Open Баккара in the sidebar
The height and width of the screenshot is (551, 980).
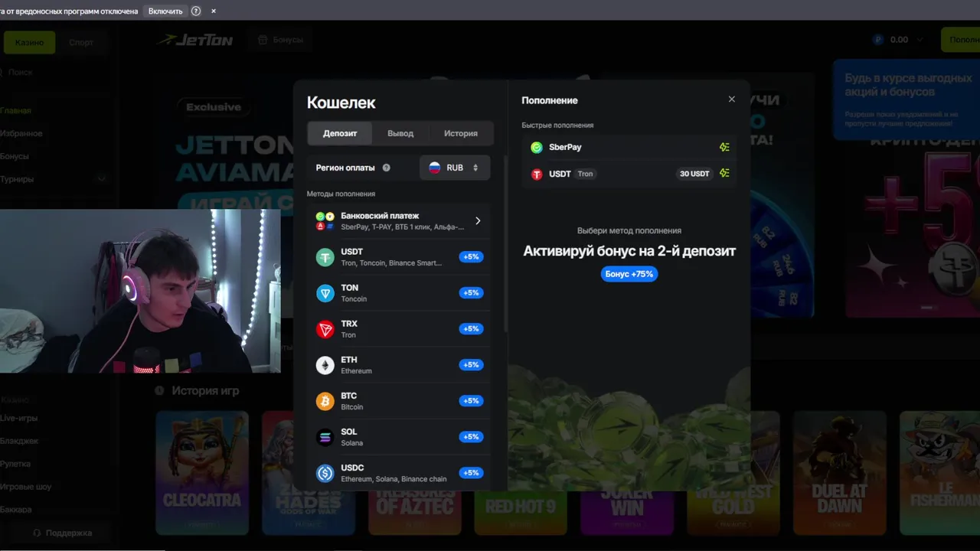(x=16, y=510)
